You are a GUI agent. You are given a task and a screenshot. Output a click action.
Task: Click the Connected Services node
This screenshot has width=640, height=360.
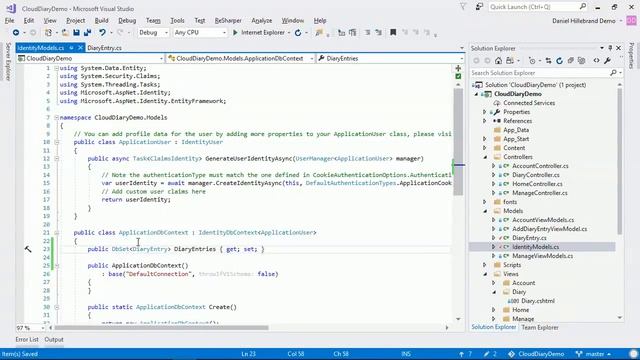529,103
